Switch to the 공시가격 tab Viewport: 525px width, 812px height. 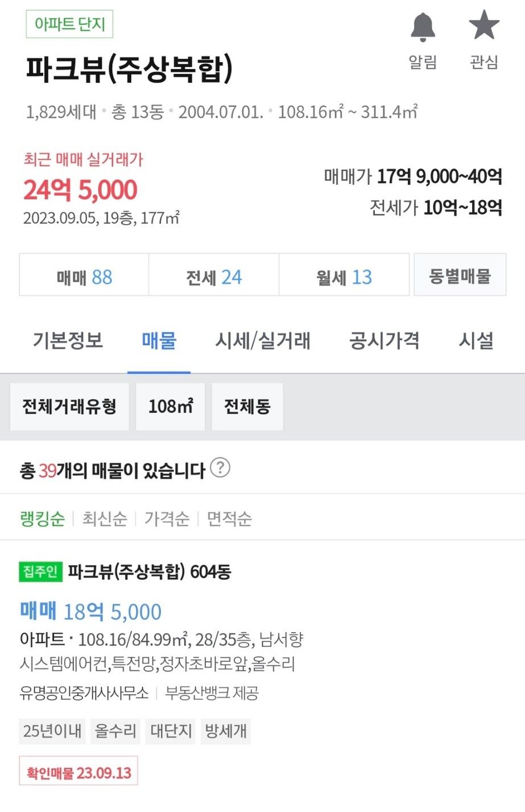(385, 340)
